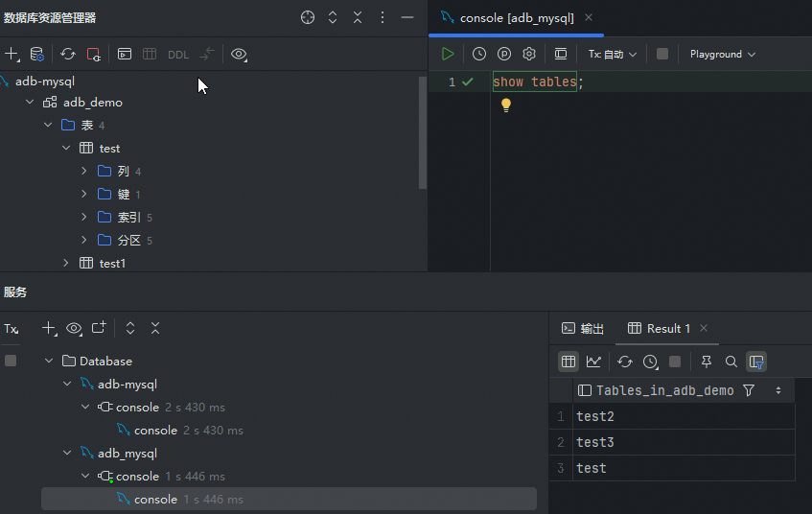Screen dimensions: 812x514
Task: Collapse adb_mysql node in services
Action: 67,453
